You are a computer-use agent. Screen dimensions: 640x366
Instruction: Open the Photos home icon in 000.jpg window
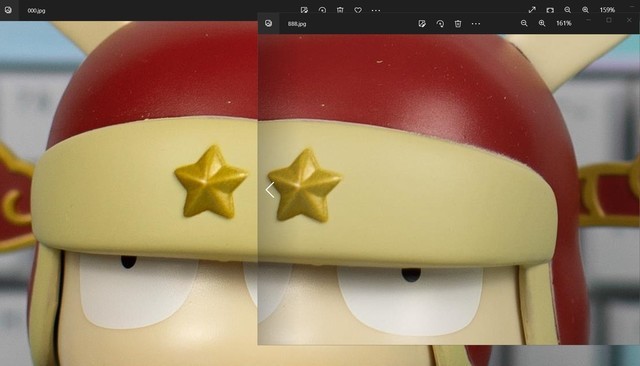tap(8, 10)
